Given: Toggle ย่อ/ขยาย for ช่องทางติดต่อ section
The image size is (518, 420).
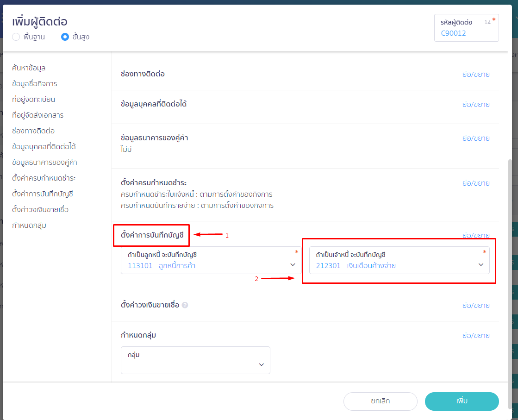Looking at the screenshot, I should (x=476, y=74).
